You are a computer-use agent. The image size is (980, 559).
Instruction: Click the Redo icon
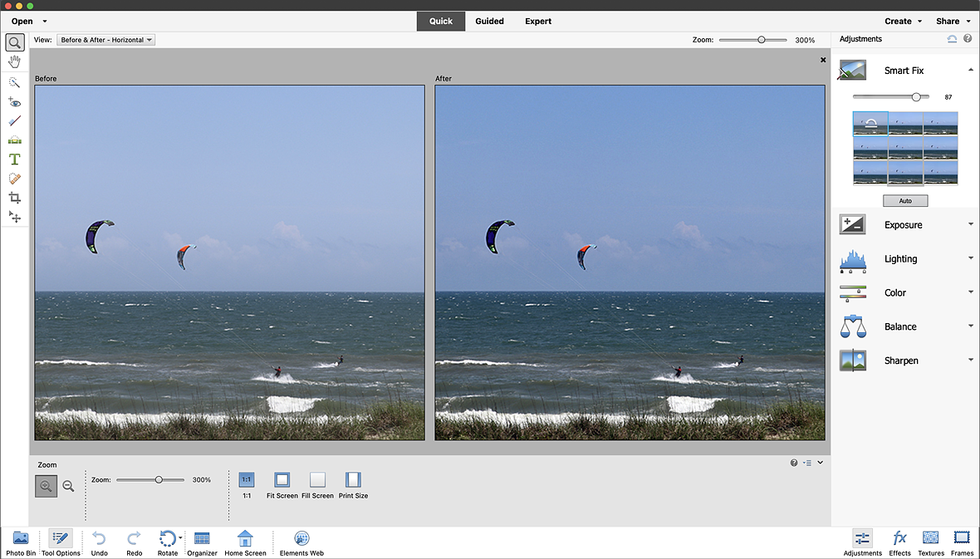[x=134, y=538]
